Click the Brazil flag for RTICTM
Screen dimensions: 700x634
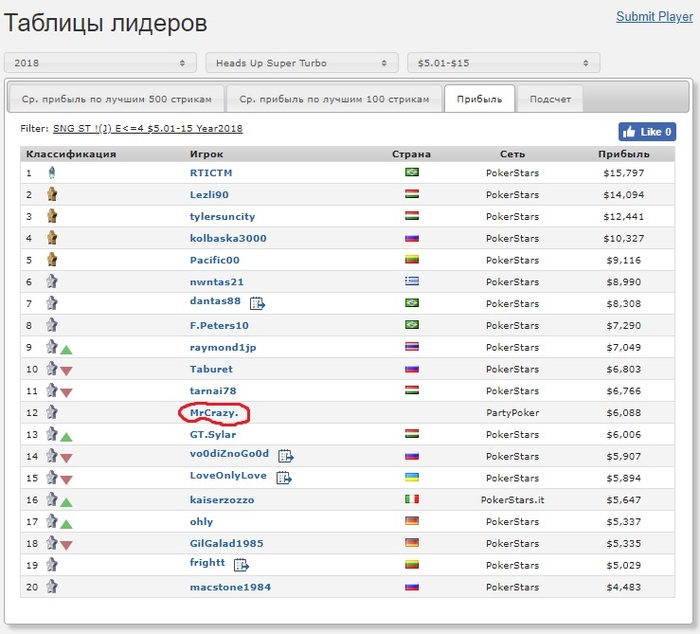412,172
